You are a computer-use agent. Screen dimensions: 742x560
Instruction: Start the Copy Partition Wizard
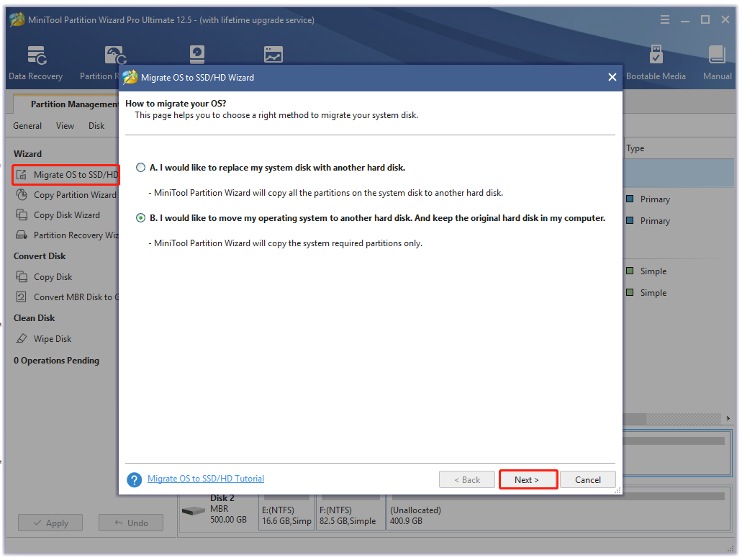[x=74, y=195]
